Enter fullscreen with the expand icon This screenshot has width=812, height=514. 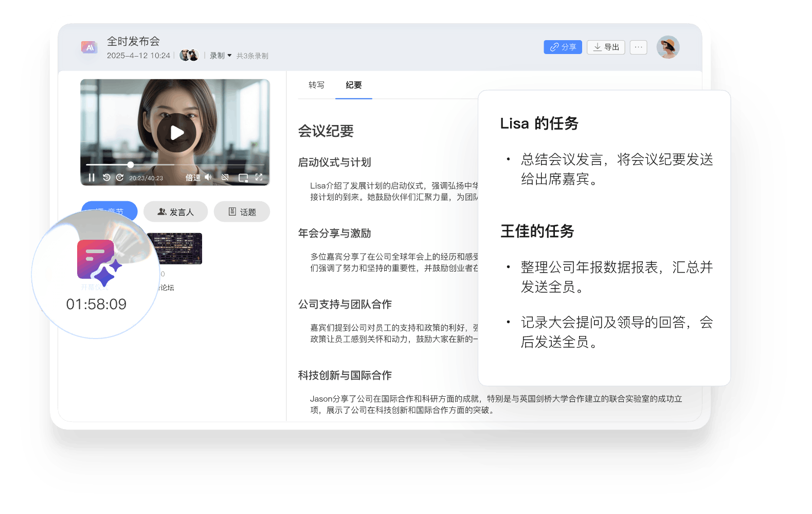click(x=259, y=178)
